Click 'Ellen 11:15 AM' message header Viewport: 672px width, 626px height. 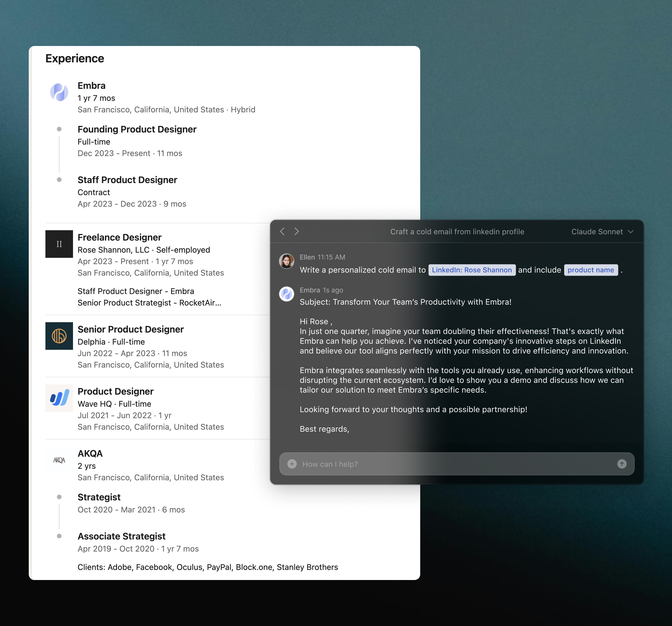point(322,257)
